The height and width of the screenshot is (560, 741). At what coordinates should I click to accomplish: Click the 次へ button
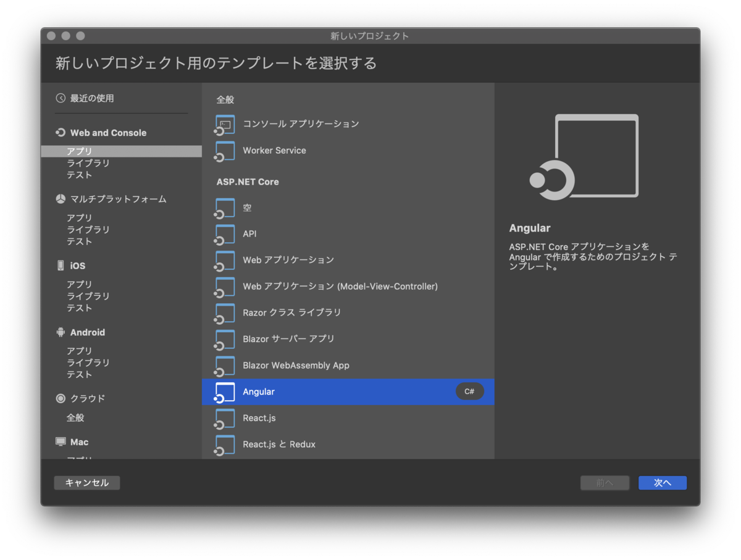click(x=663, y=483)
